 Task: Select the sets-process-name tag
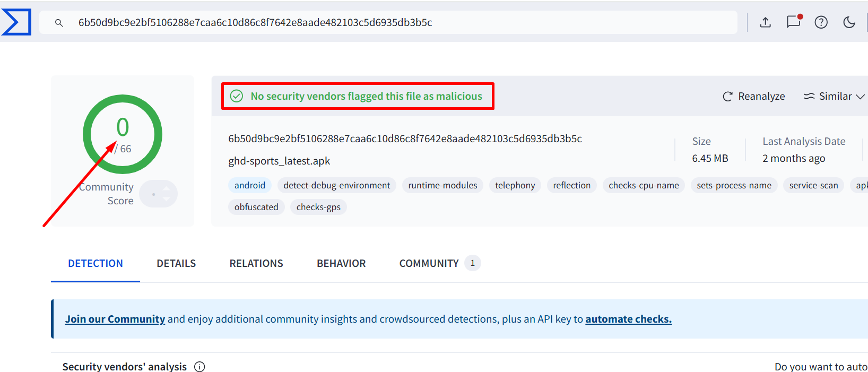coord(734,185)
